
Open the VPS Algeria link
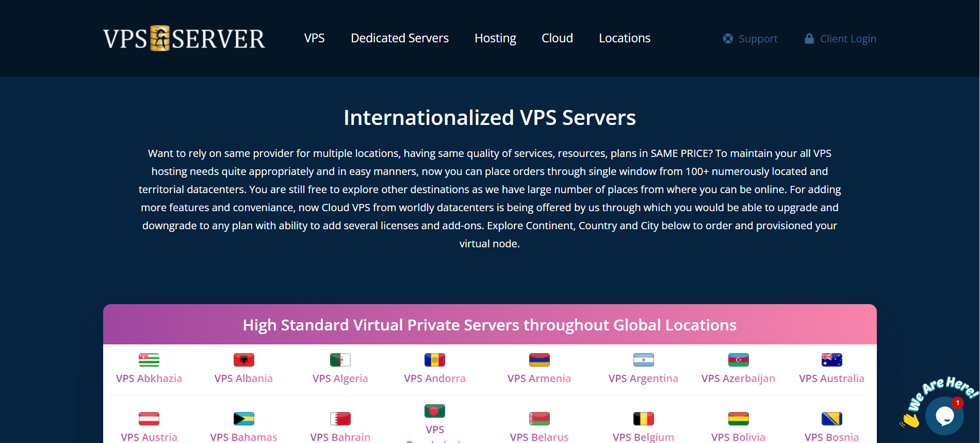tap(340, 378)
